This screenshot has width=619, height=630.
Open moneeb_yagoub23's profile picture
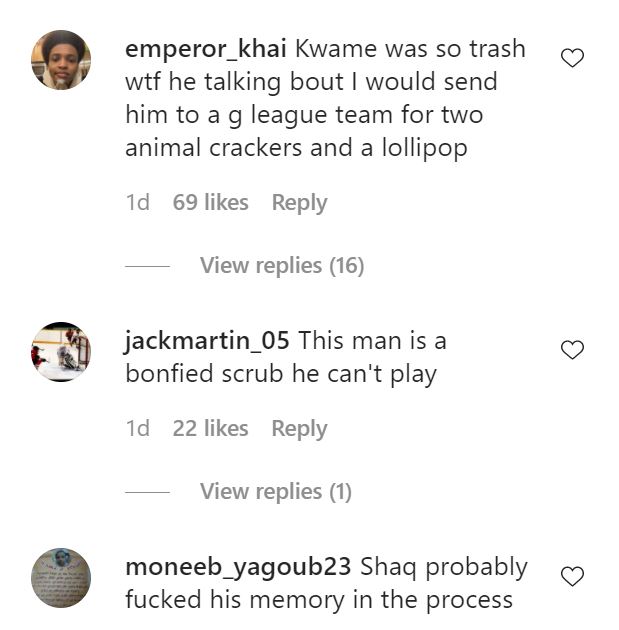click(61, 577)
